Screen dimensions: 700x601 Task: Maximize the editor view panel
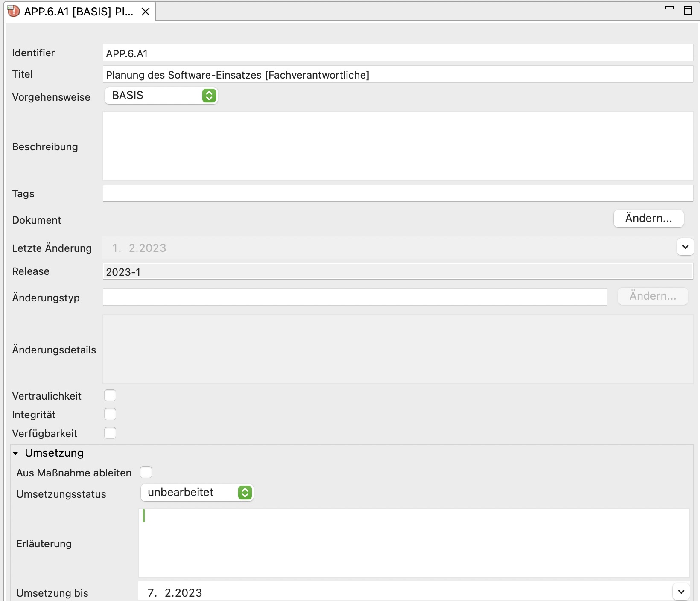tap(688, 10)
